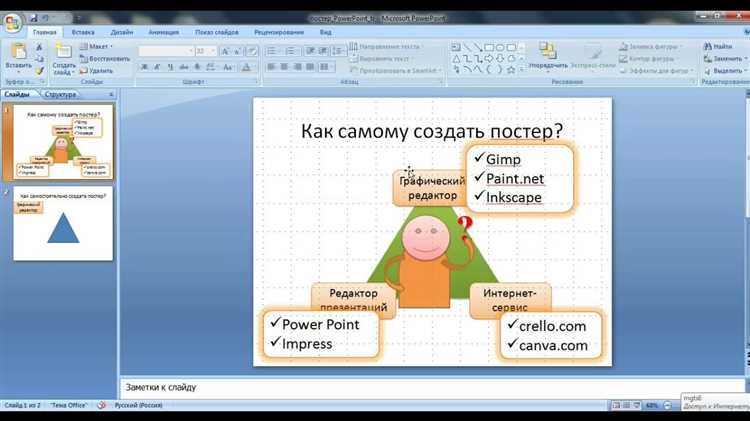
Task: Toggle bold text formatting
Action: (144, 67)
